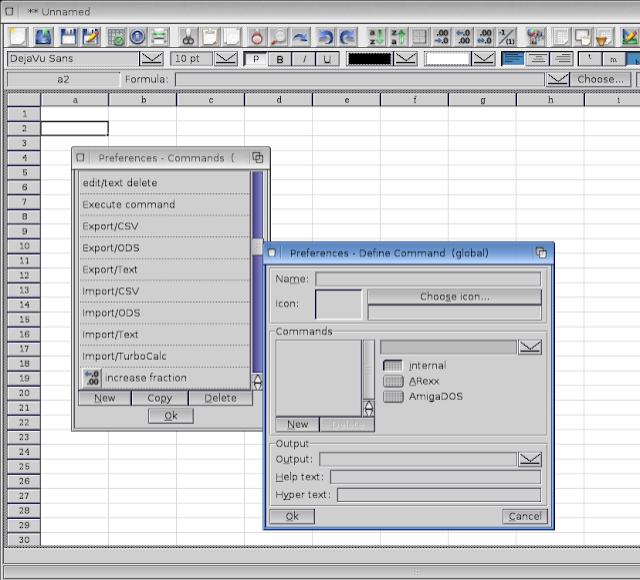Select the ARexx command type

pyautogui.click(x=393, y=381)
